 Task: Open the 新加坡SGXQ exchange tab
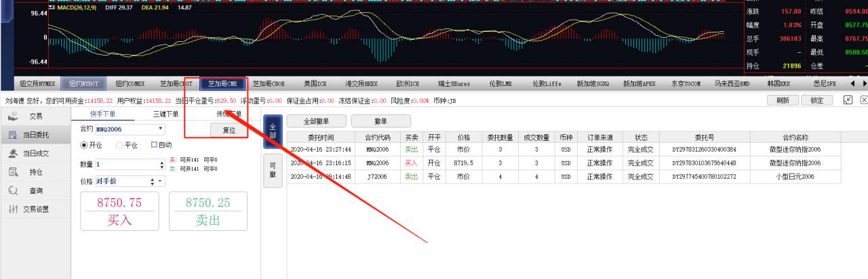point(593,84)
